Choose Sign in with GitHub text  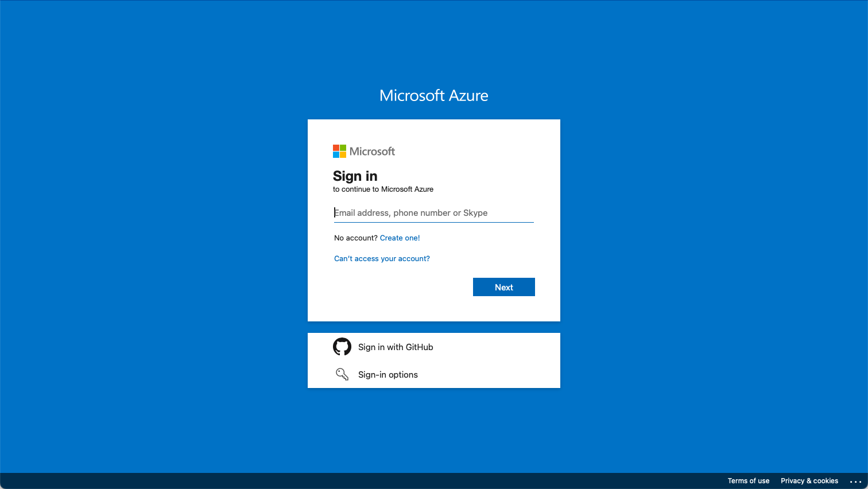click(396, 347)
